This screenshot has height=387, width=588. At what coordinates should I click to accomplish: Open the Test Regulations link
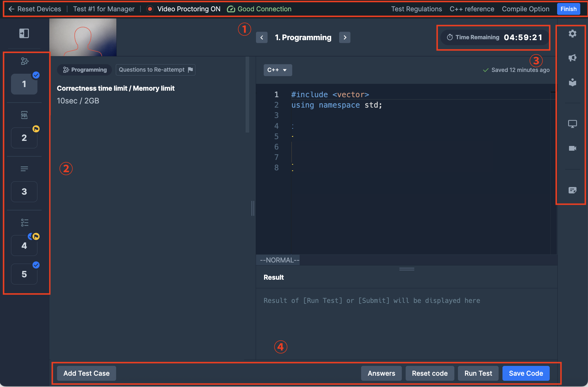click(x=416, y=9)
